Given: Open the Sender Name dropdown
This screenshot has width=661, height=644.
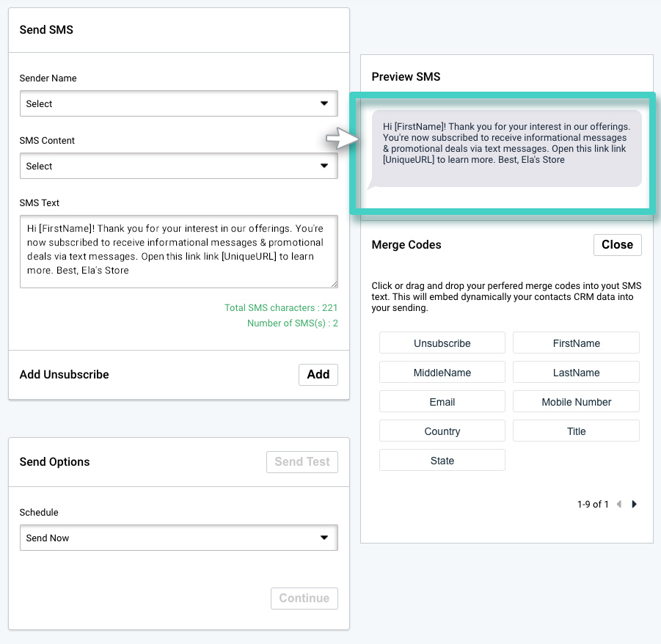Looking at the screenshot, I should [x=178, y=103].
